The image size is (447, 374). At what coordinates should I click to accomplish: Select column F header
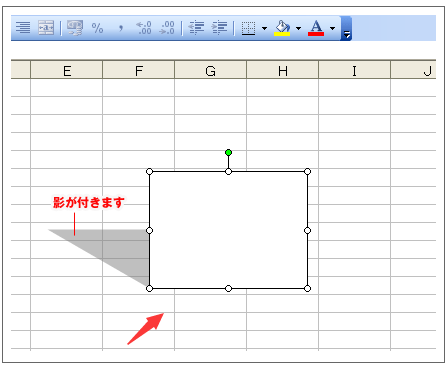point(139,70)
